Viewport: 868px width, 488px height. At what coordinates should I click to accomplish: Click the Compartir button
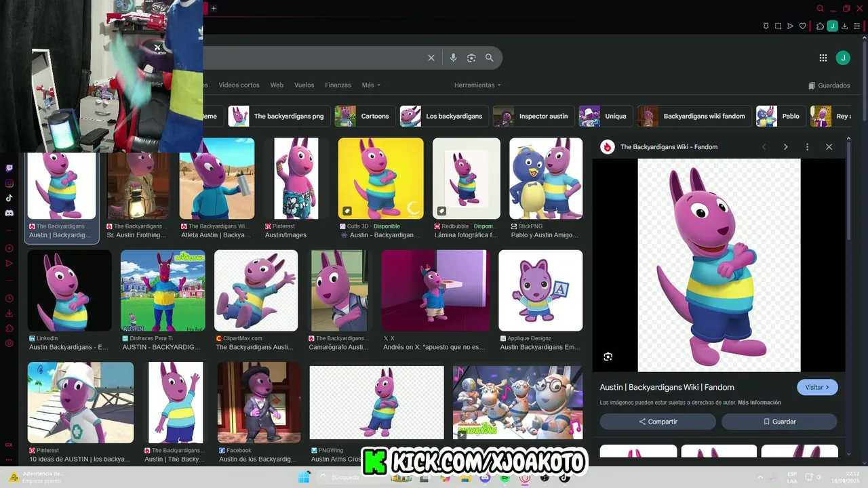pos(658,422)
